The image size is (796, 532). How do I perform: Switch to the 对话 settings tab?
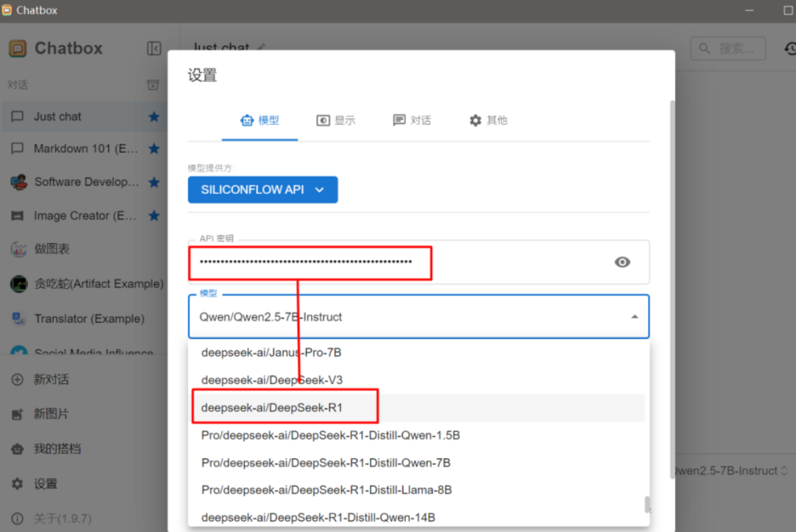(x=412, y=120)
